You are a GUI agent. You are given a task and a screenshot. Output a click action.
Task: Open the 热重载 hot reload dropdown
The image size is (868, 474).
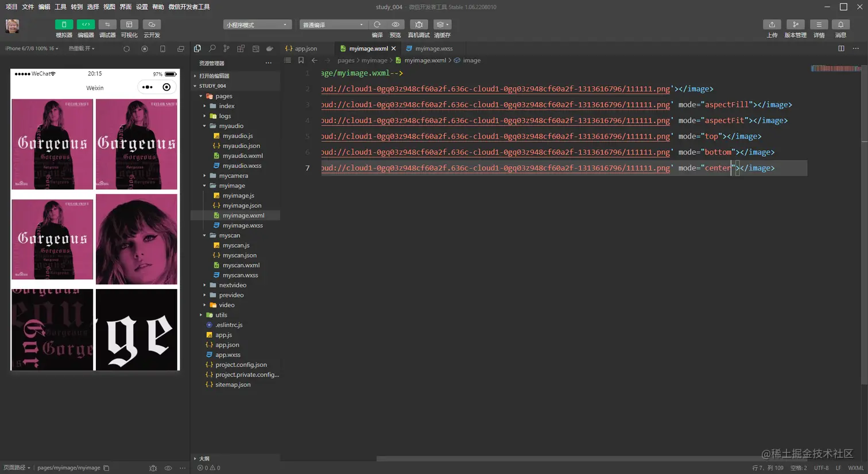pos(82,49)
